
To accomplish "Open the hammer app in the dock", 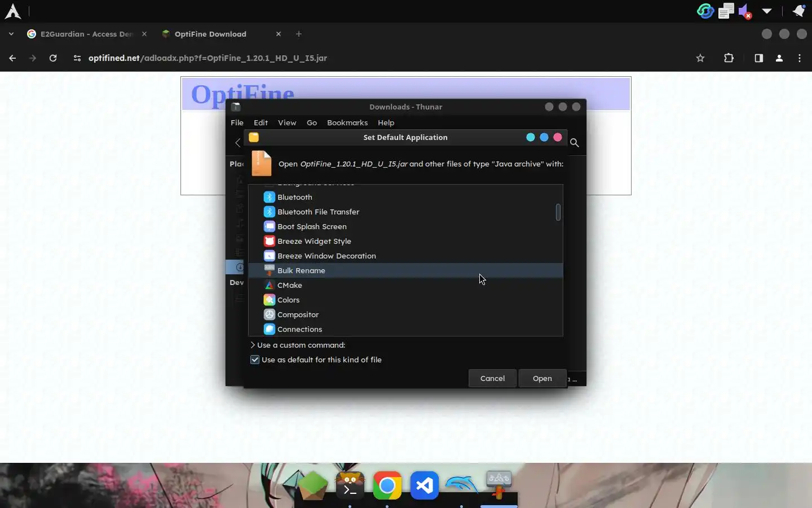I will 498,485.
